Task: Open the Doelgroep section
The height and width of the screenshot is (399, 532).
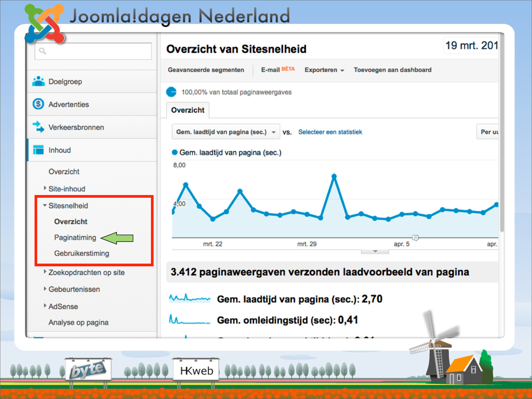Action: point(92,81)
